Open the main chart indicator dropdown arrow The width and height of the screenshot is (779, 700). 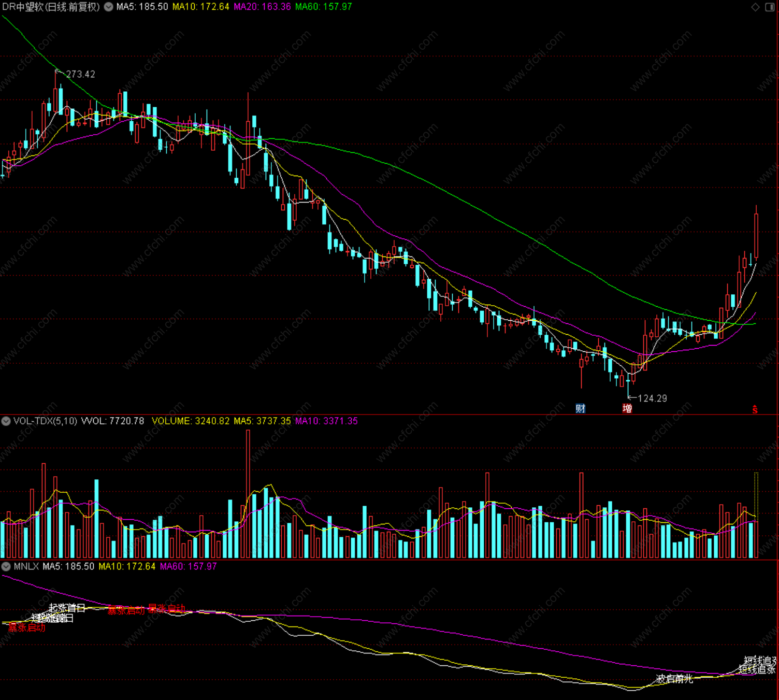(x=109, y=7)
